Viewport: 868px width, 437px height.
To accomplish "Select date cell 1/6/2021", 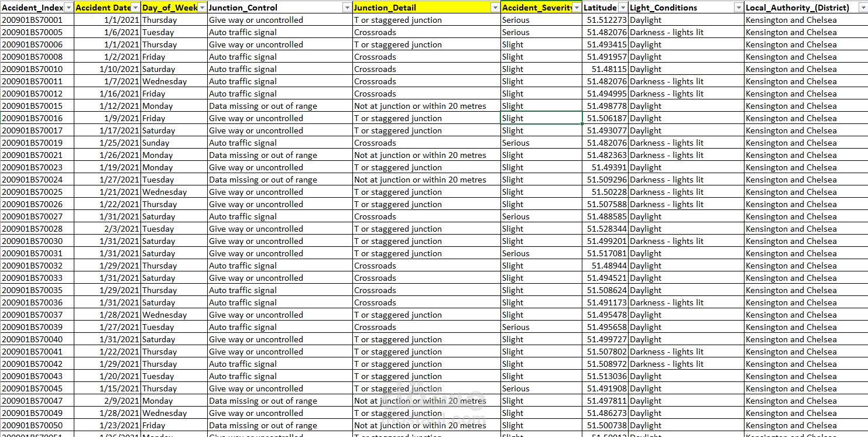I will click(x=108, y=32).
